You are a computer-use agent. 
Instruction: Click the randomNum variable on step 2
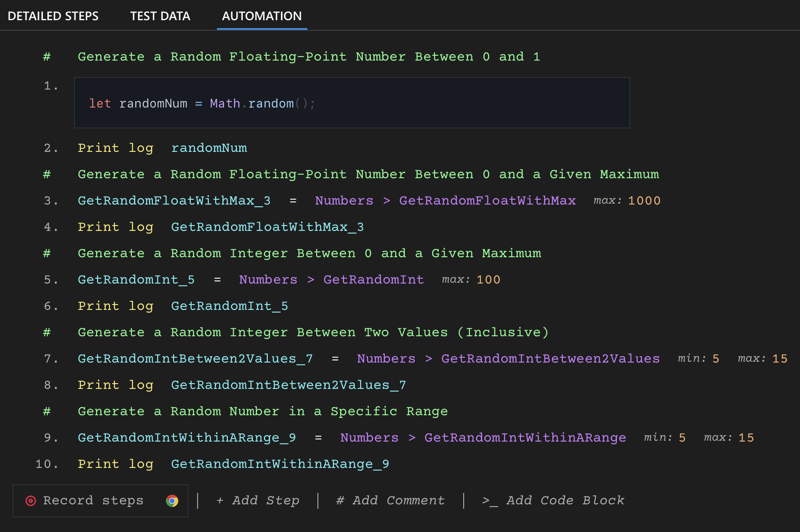(209, 148)
